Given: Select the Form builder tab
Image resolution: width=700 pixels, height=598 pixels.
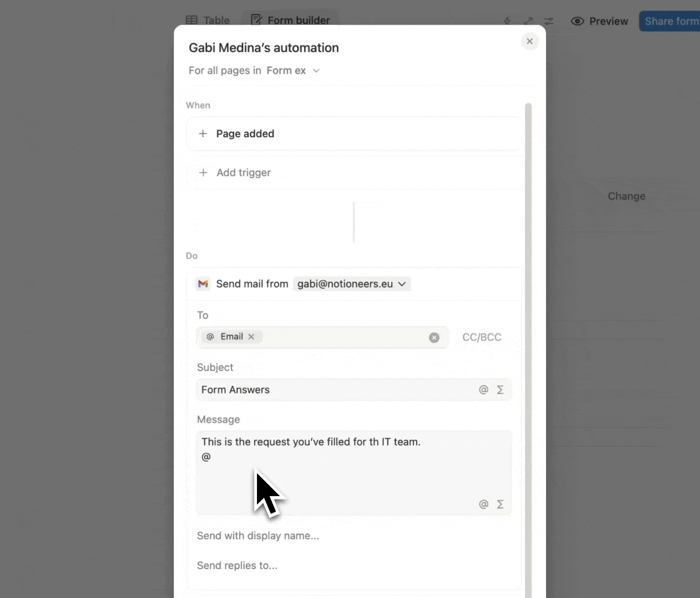Looking at the screenshot, I should tap(291, 20).
